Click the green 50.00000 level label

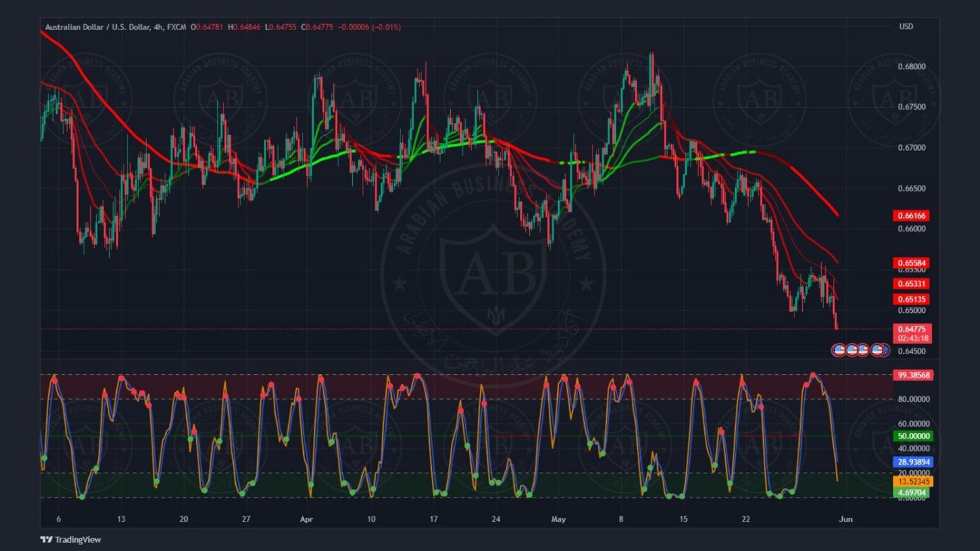pos(913,436)
